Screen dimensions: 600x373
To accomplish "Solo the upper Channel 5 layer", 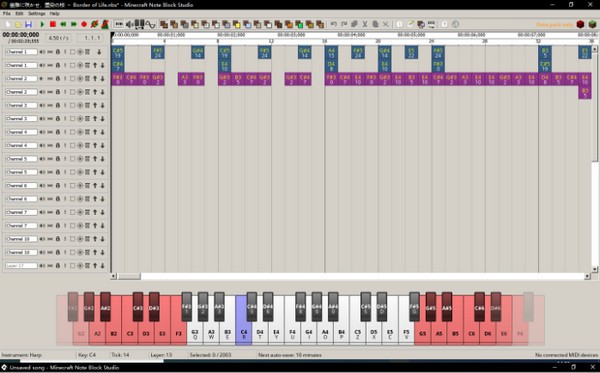I will 65,159.
